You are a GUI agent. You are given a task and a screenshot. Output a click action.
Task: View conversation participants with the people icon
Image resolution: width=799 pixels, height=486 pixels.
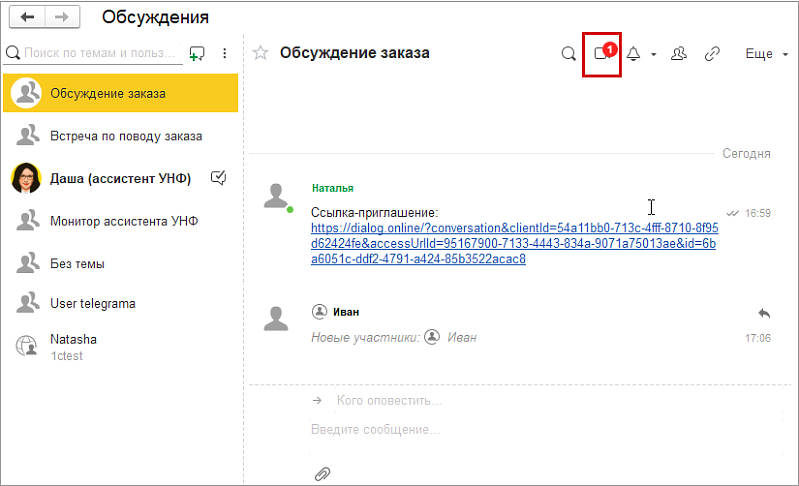679,53
